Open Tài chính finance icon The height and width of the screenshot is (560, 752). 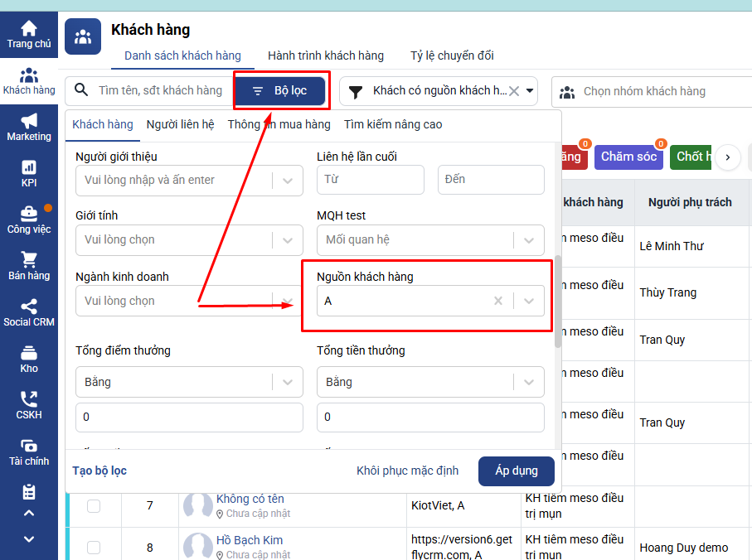[x=29, y=446]
